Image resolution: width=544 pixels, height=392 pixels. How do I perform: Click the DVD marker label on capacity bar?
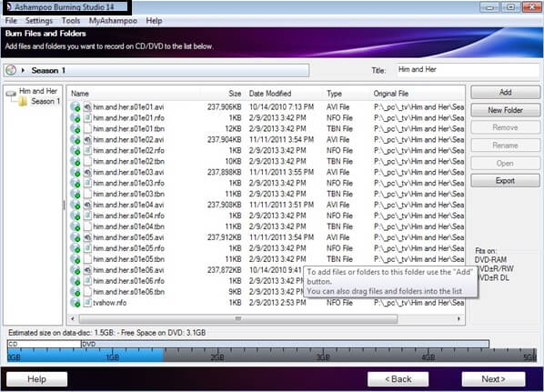[89, 344]
